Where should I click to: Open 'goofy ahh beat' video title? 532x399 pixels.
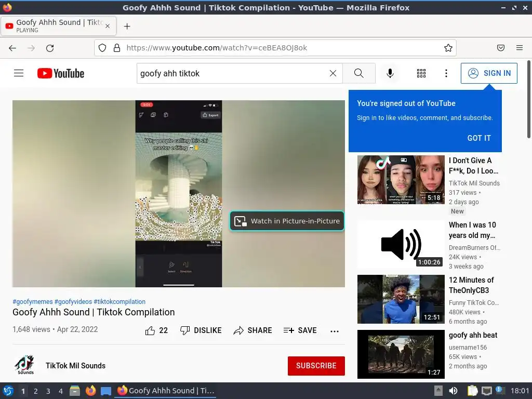click(x=473, y=335)
